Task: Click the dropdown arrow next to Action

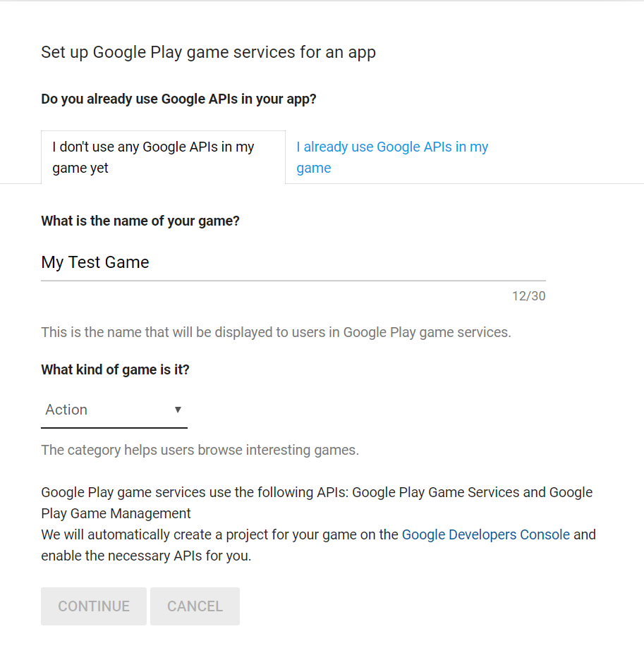Action: [178, 410]
